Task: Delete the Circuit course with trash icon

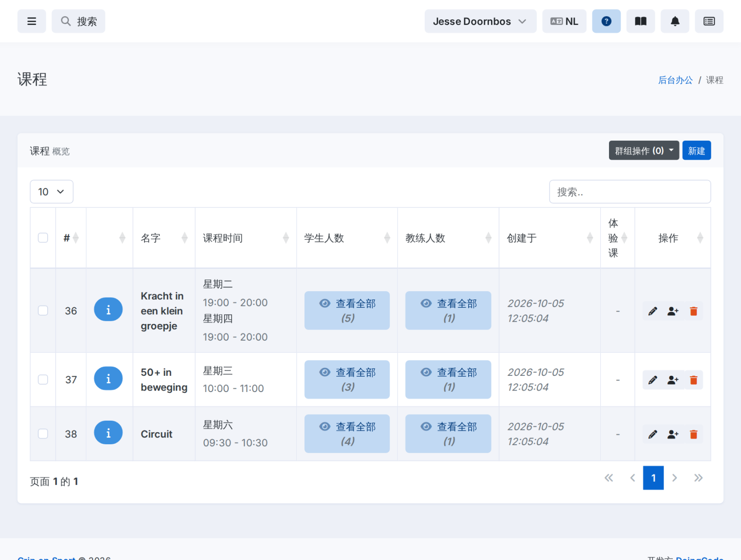Action: (x=693, y=434)
